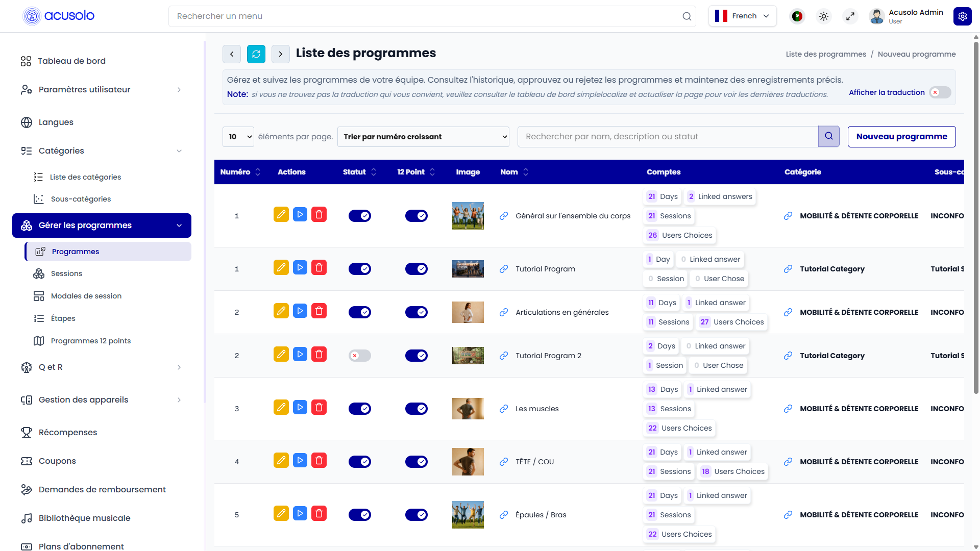
Task: Click edit pencil for Tutorial Program 2
Action: (x=281, y=355)
